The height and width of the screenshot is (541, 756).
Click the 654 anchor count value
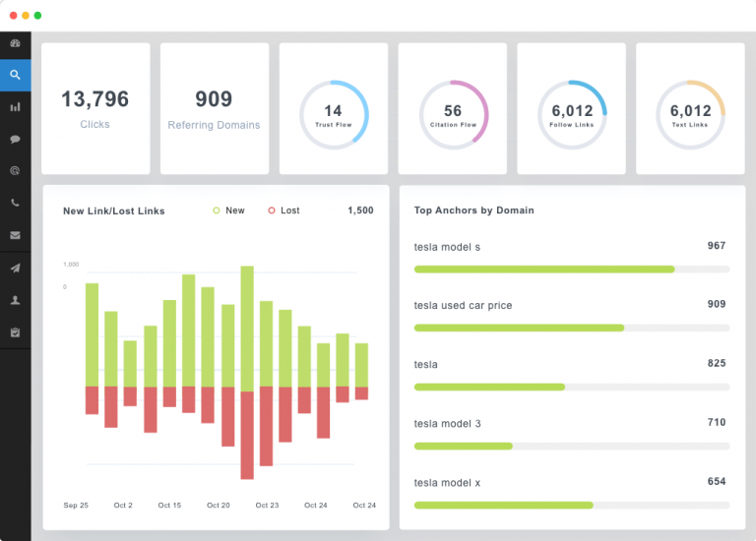[x=717, y=481]
